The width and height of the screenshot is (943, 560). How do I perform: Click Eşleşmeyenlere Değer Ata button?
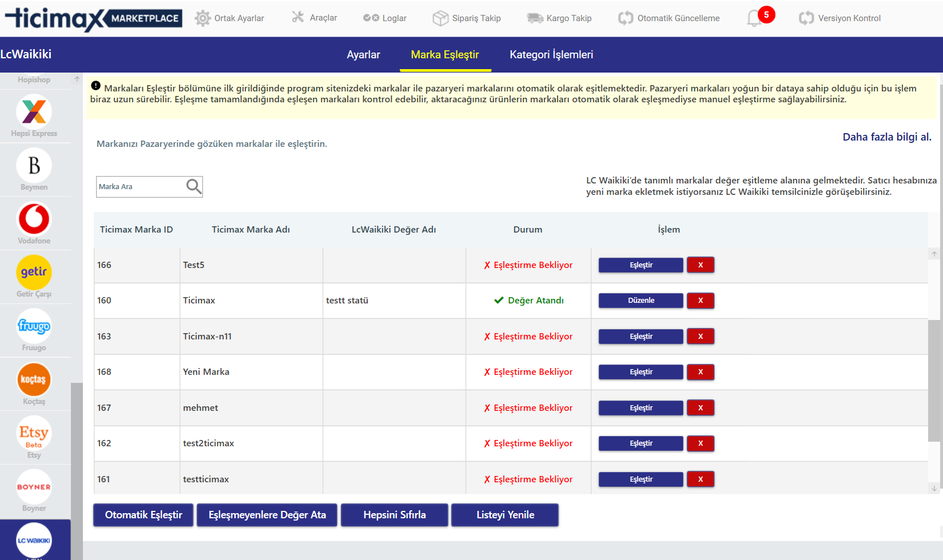point(267,515)
